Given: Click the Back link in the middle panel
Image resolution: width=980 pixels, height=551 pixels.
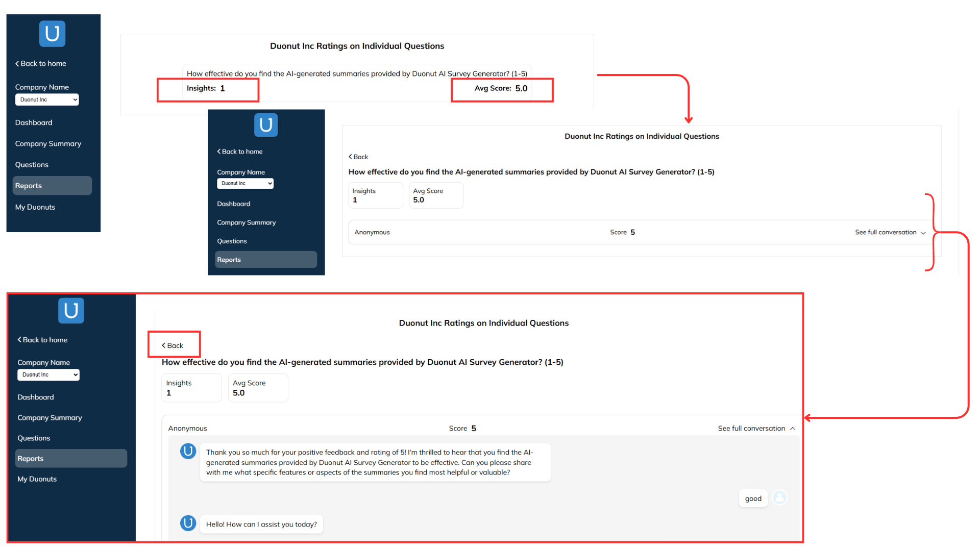Looking at the screenshot, I should (358, 157).
